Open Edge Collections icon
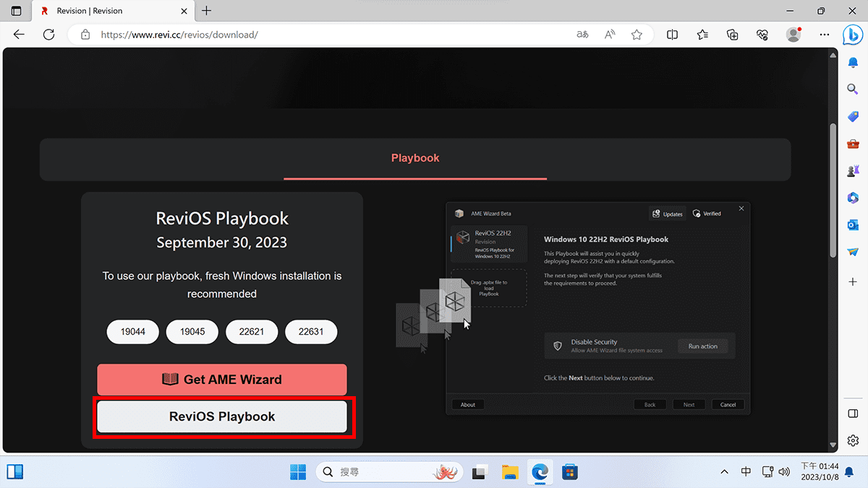 point(732,35)
